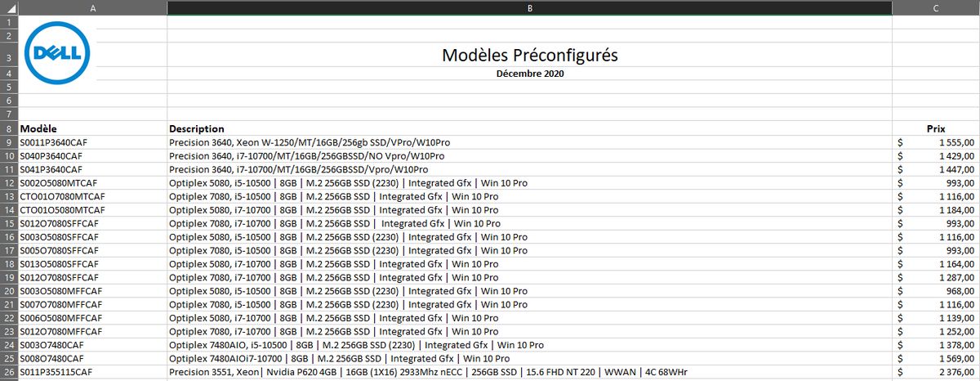
Task: Select model cell S0011P3640CAF
Action: (x=51, y=142)
